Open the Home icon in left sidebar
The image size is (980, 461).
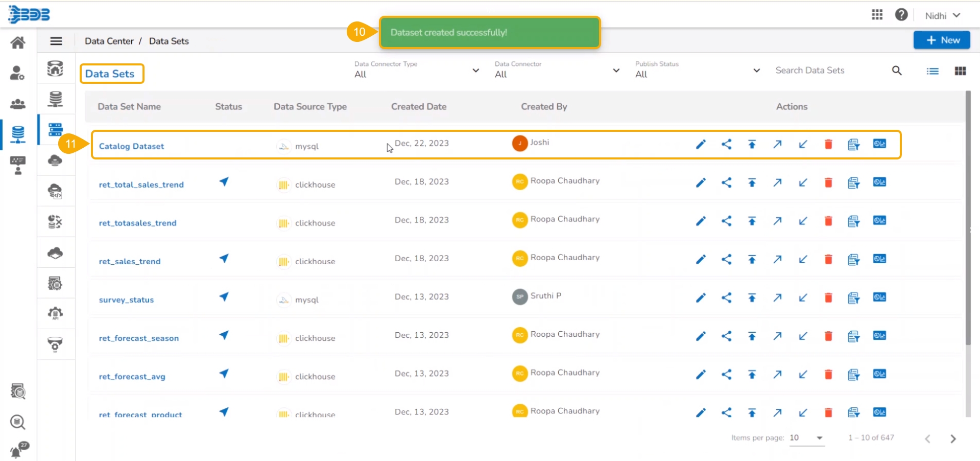pyautogui.click(x=18, y=42)
